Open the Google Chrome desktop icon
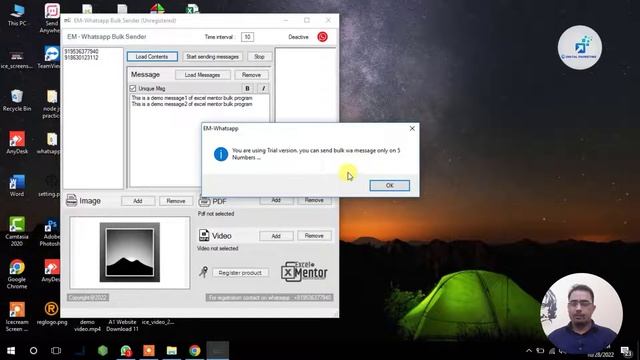The image size is (640, 360). click(17, 274)
